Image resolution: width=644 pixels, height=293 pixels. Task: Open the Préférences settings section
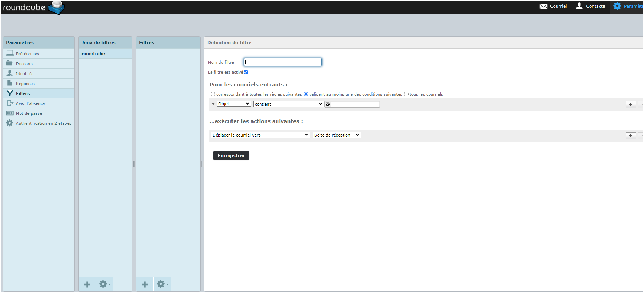(x=27, y=54)
